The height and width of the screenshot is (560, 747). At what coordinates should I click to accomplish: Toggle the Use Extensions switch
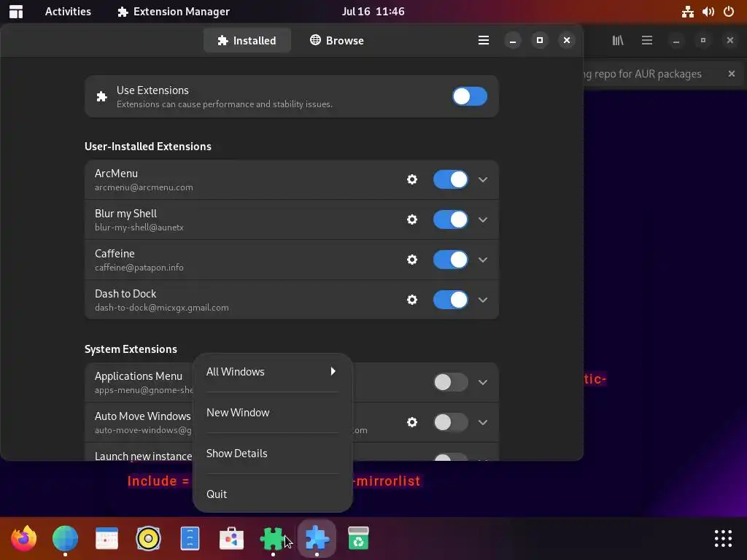click(x=470, y=96)
